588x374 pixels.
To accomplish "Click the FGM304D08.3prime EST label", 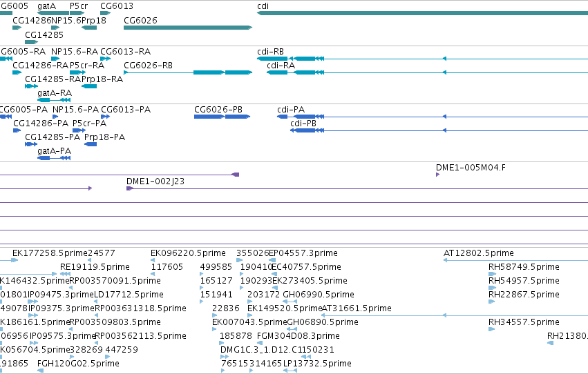I will coord(298,336).
